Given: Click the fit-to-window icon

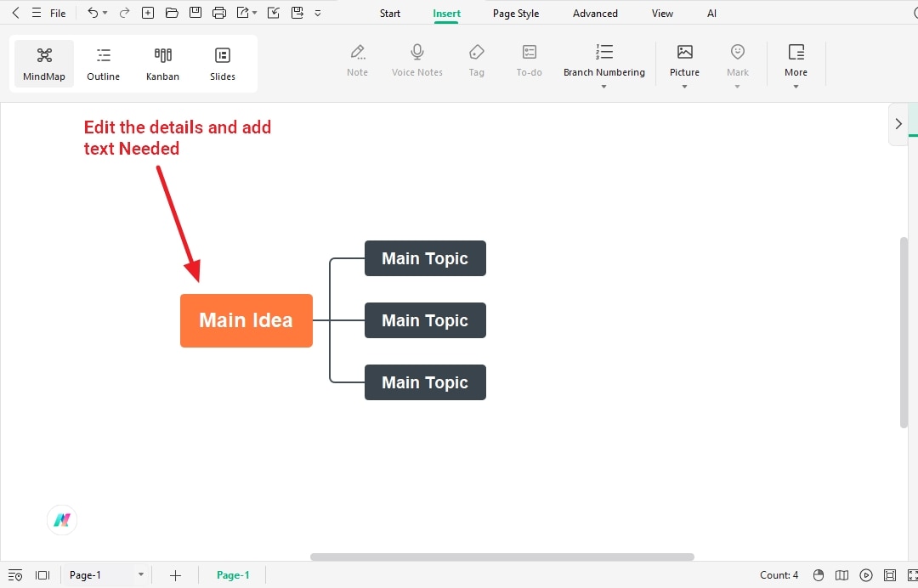Looking at the screenshot, I should (890, 575).
